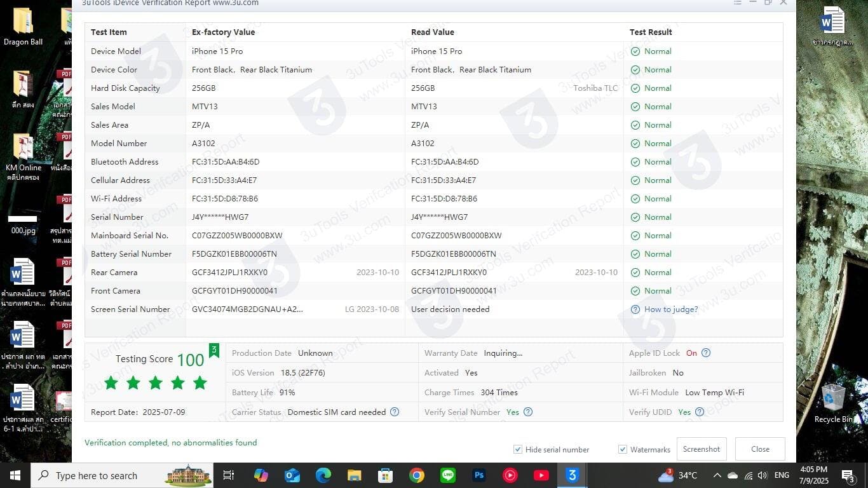Image resolution: width=868 pixels, height=488 pixels.
Task: Expand the hidden system tray icons chevron
Action: click(717, 475)
